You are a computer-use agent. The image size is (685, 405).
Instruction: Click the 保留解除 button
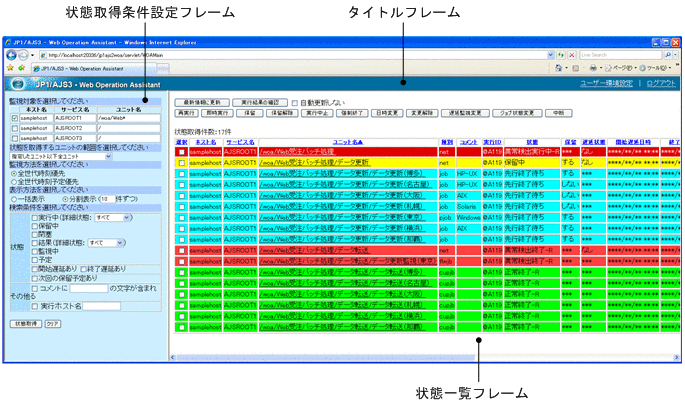coord(282,113)
